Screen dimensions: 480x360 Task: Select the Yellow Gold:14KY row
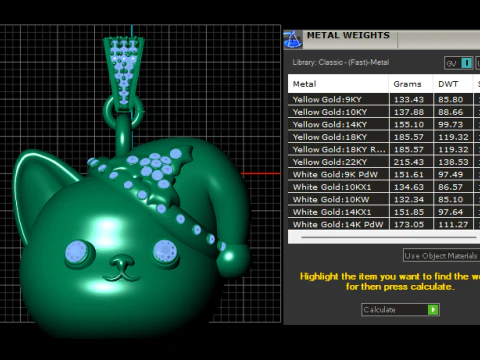pyautogui.click(x=384, y=124)
